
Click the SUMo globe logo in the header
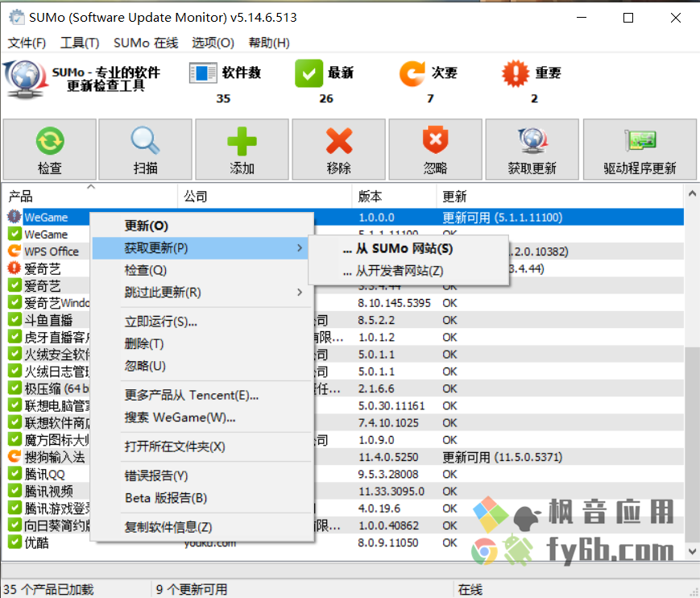point(25,80)
